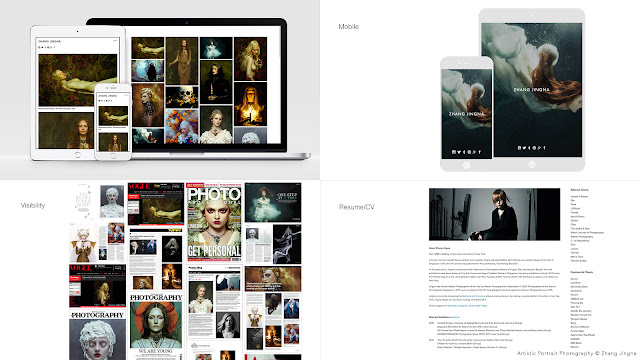
Task: Click the ZHANG JINGNA title on the tablet mockup
Action: click(532, 89)
